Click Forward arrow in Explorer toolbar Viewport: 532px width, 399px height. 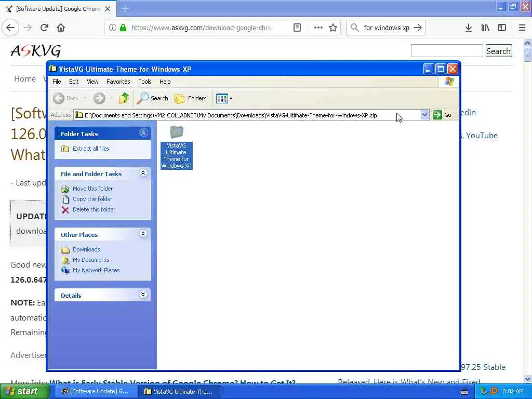coord(99,98)
